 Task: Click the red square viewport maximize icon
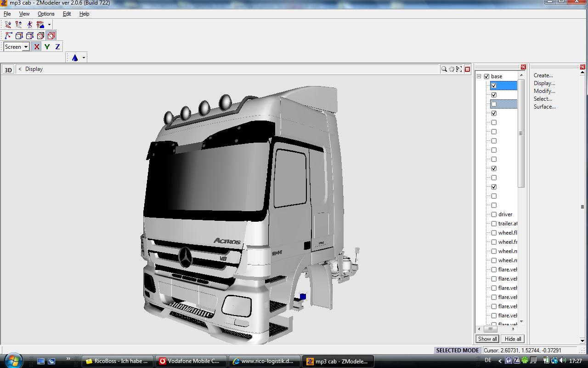click(467, 69)
